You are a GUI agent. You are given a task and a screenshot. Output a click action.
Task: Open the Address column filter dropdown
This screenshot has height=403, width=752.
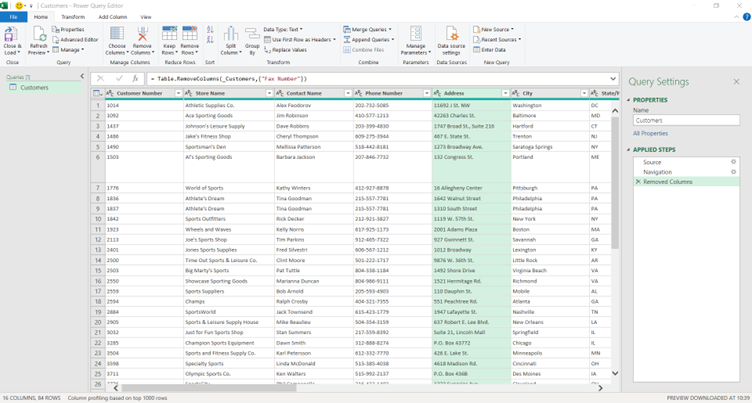coord(505,94)
